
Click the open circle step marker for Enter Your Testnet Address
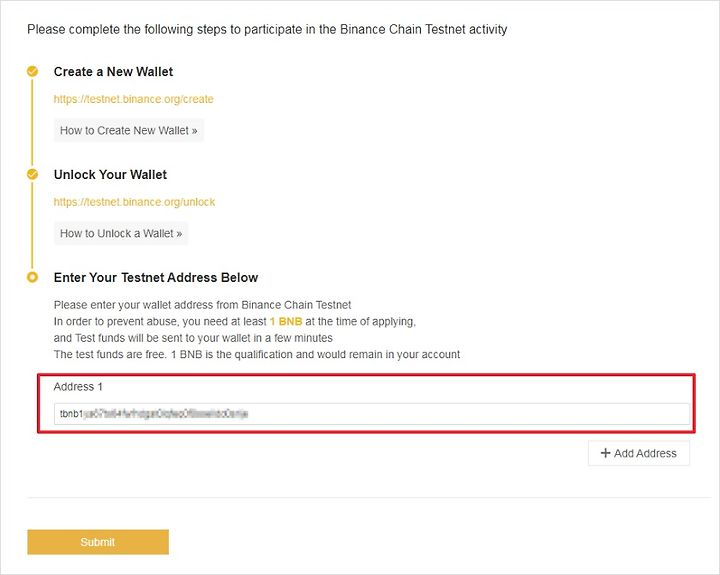[x=32, y=277]
